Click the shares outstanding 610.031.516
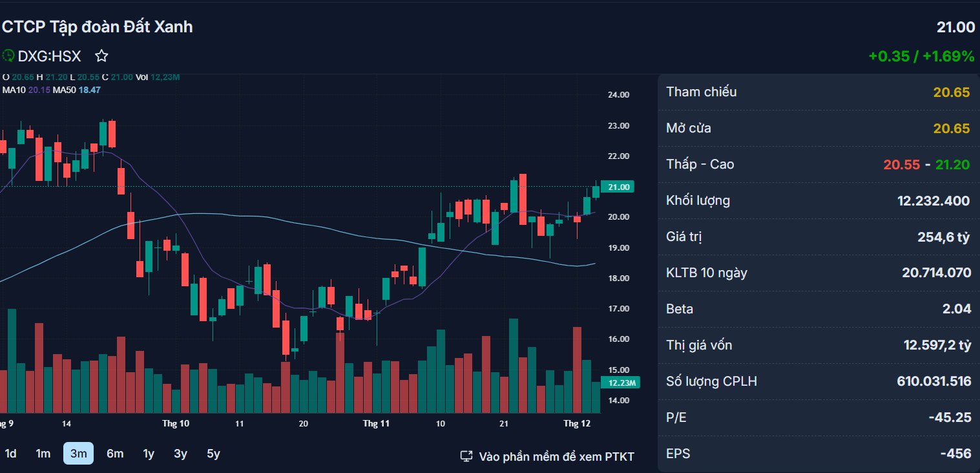The image size is (980, 473). coord(934,381)
